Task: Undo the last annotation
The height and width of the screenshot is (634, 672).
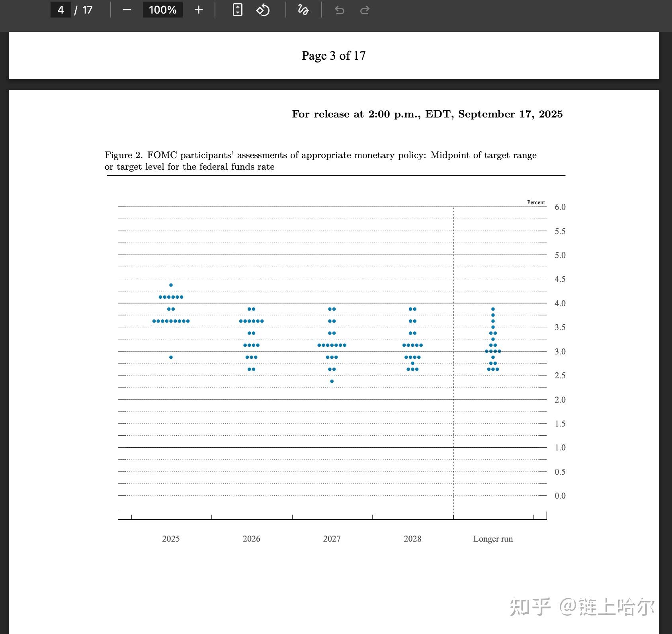Action: (x=340, y=10)
